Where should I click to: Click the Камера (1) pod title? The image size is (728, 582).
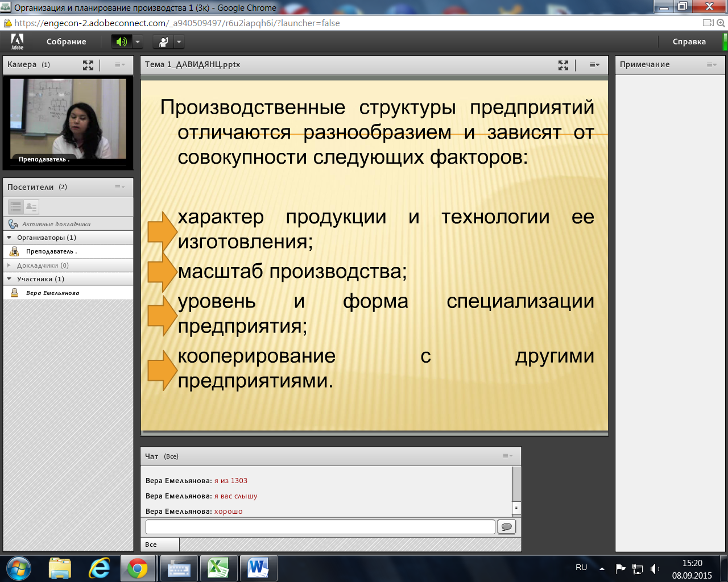[29, 64]
